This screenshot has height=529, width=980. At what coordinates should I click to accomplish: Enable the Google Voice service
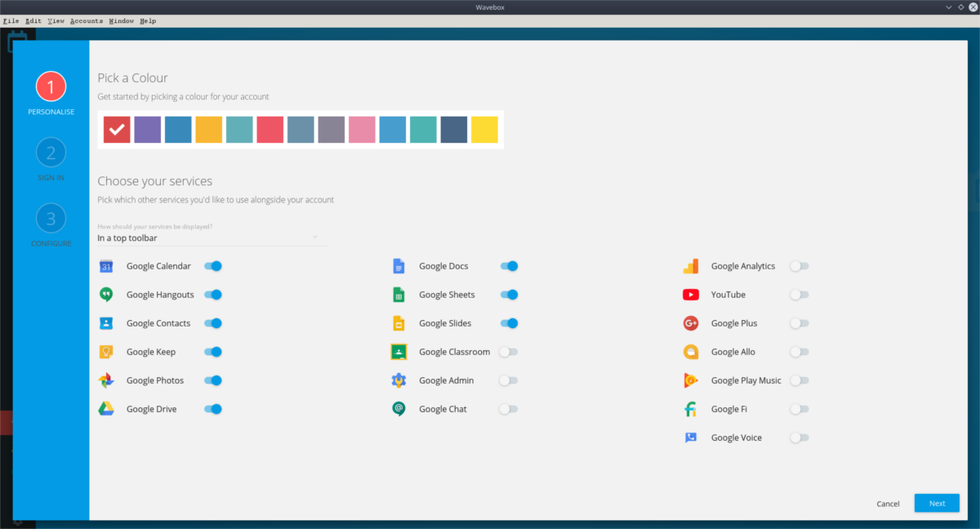pyautogui.click(x=799, y=437)
